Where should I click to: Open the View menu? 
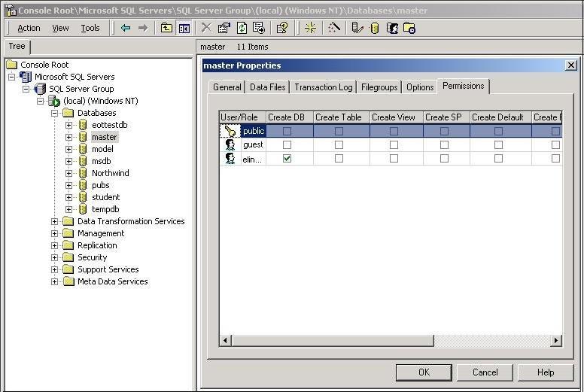pyautogui.click(x=60, y=28)
